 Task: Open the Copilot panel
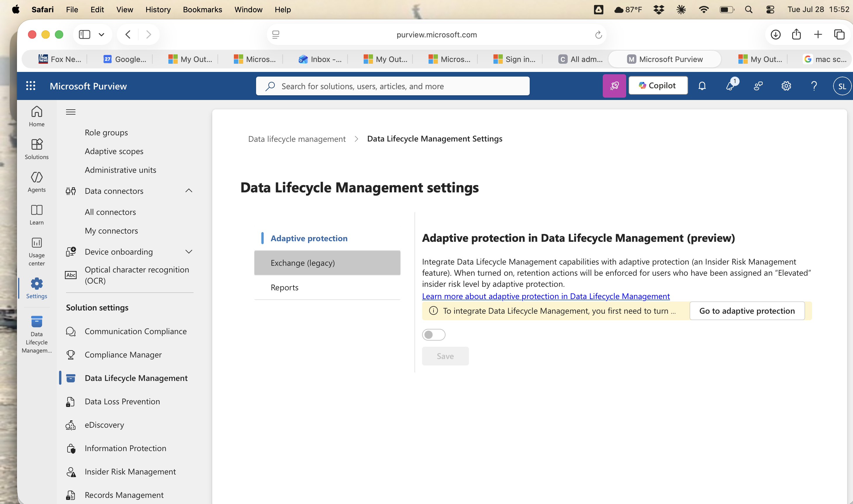click(x=658, y=86)
